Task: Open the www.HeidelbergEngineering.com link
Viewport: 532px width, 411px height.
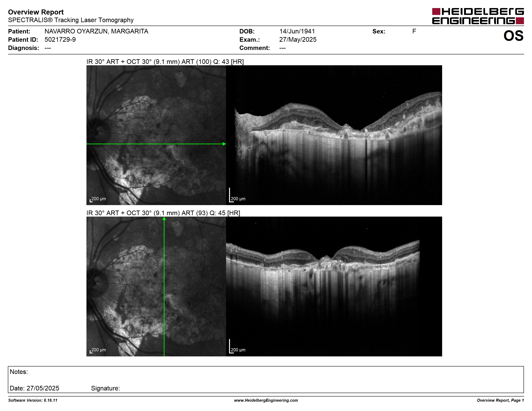Action: [266, 400]
